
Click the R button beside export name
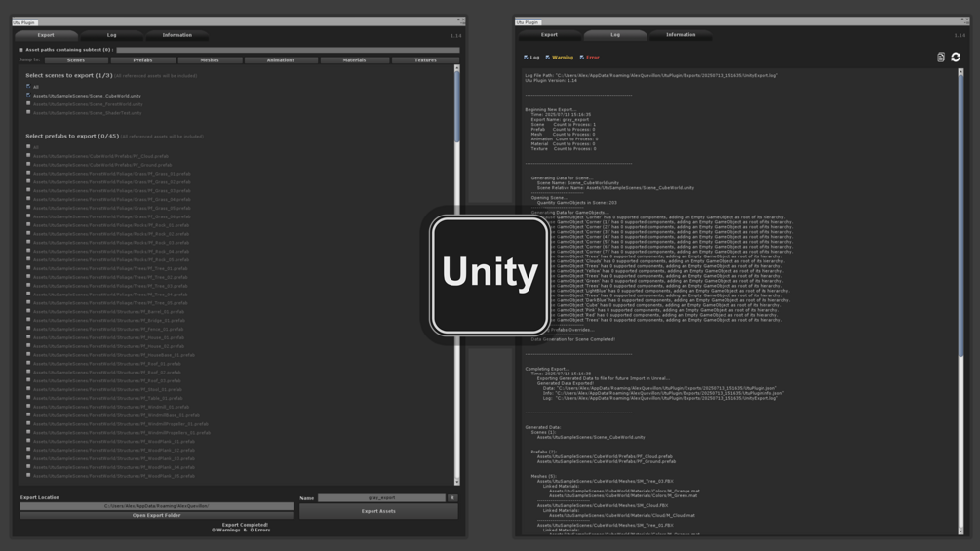pyautogui.click(x=452, y=498)
